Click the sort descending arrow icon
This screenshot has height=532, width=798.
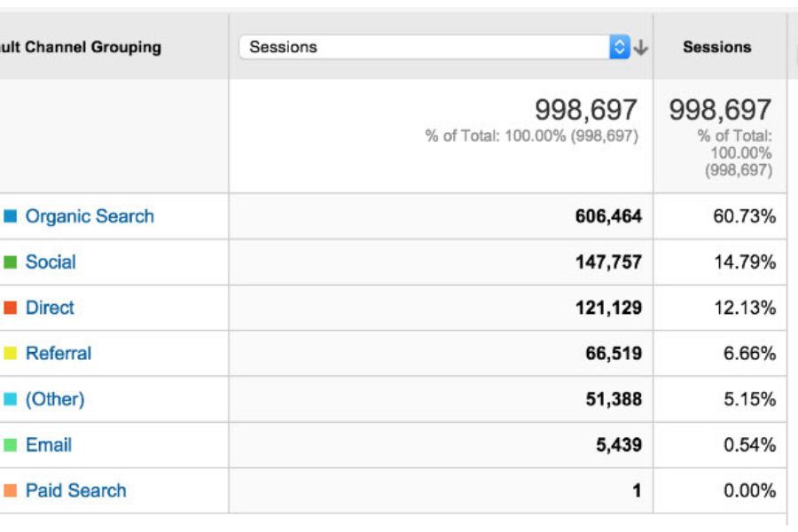click(641, 48)
